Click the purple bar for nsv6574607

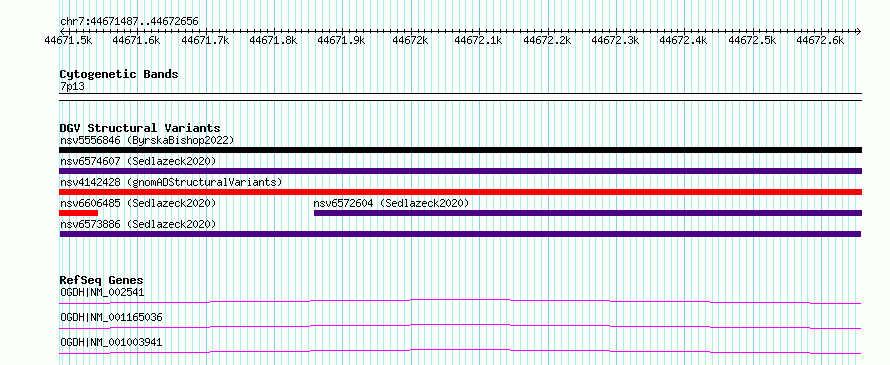pos(460,171)
